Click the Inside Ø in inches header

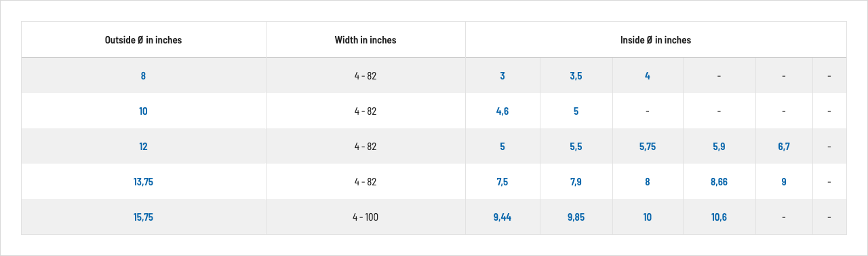[x=656, y=40]
